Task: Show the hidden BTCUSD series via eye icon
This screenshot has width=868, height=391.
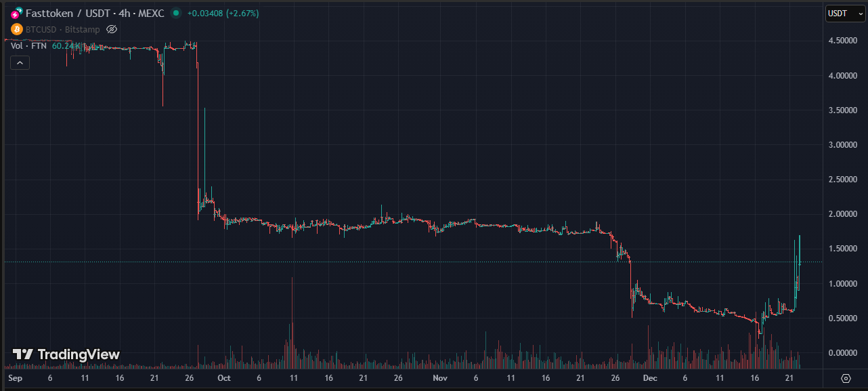Action: pyautogui.click(x=112, y=29)
